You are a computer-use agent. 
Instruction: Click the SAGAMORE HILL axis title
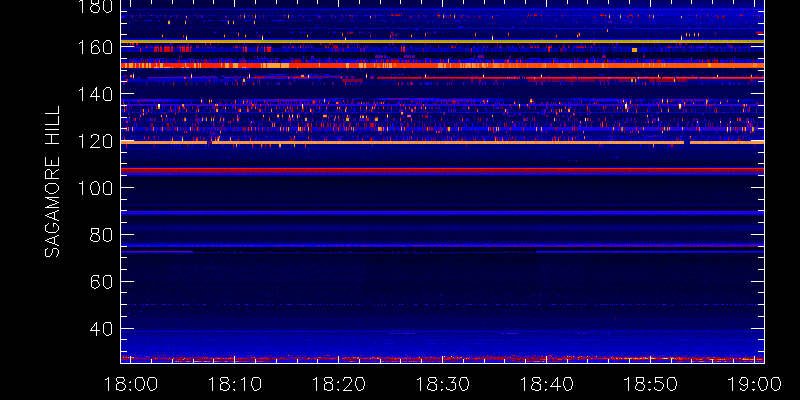[52, 182]
